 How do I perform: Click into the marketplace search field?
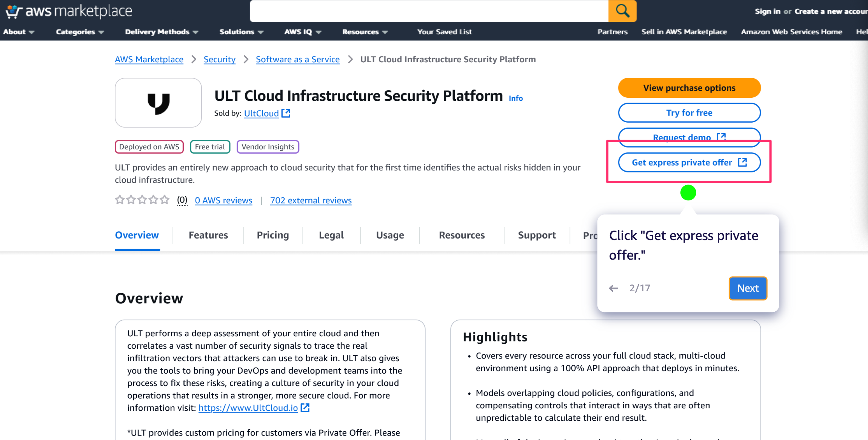tap(429, 11)
